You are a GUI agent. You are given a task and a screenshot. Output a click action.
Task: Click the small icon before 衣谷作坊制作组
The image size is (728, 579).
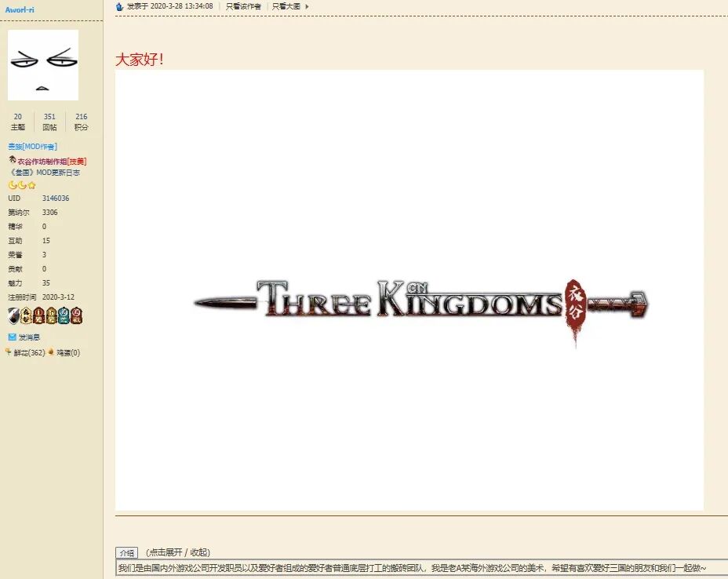click(13, 160)
